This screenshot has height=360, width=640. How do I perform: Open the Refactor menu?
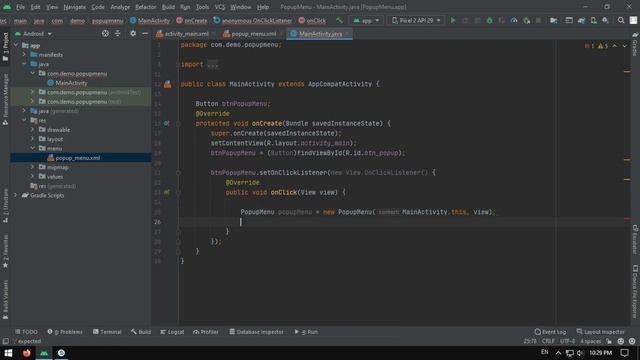[x=145, y=7]
